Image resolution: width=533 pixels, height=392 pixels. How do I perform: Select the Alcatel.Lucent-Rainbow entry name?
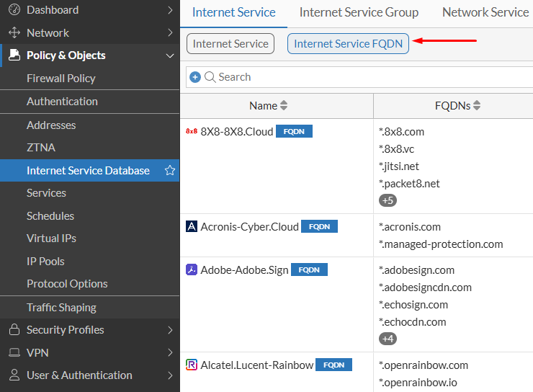coord(257,365)
